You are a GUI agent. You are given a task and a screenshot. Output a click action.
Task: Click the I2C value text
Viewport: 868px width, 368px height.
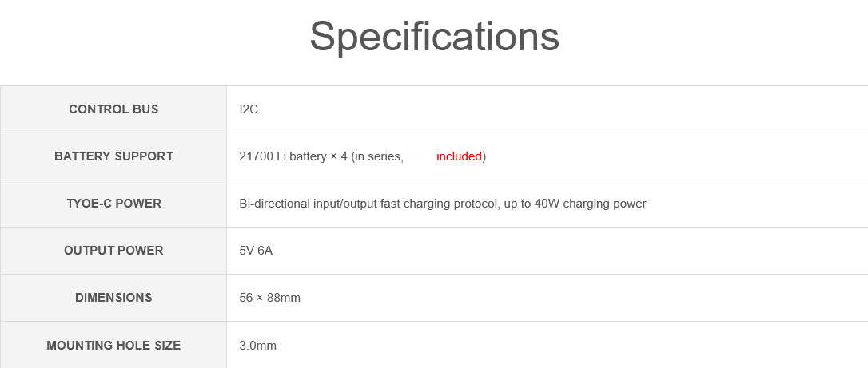coord(249,109)
